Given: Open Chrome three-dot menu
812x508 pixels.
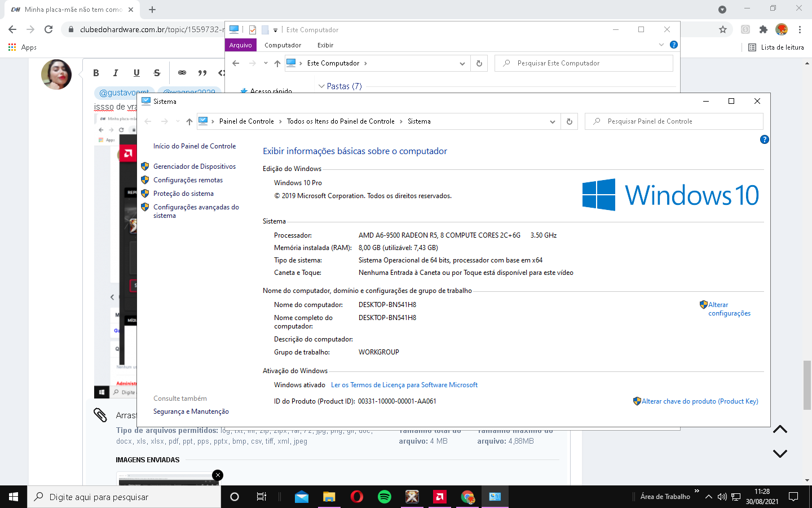Looking at the screenshot, I should point(800,29).
